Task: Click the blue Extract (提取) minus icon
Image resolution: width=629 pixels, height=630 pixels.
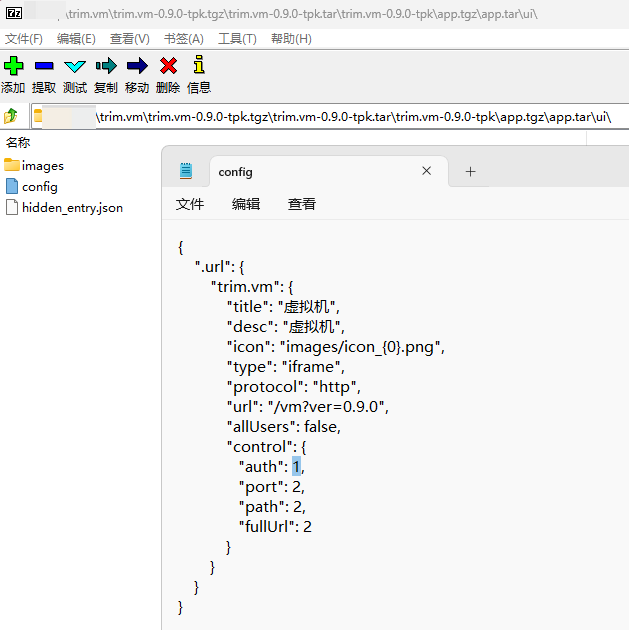Action: pyautogui.click(x=44, y=66)
